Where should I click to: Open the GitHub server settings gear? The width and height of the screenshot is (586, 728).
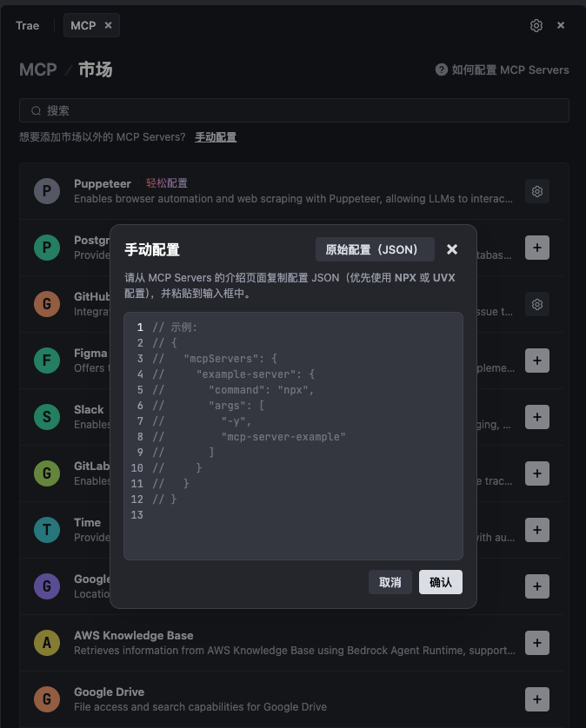[x=537, y=304]
